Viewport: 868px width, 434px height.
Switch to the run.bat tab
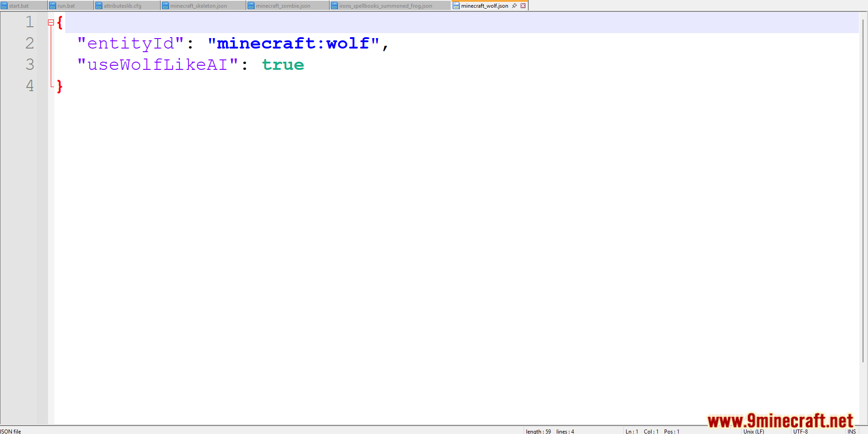point(71,6)
